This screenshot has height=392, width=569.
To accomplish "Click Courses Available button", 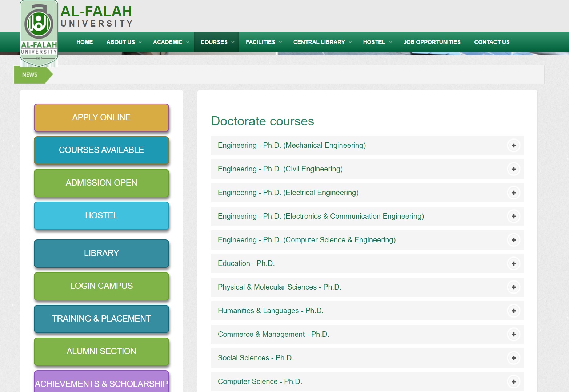I will pyautogui.click(x=101, y=150).
